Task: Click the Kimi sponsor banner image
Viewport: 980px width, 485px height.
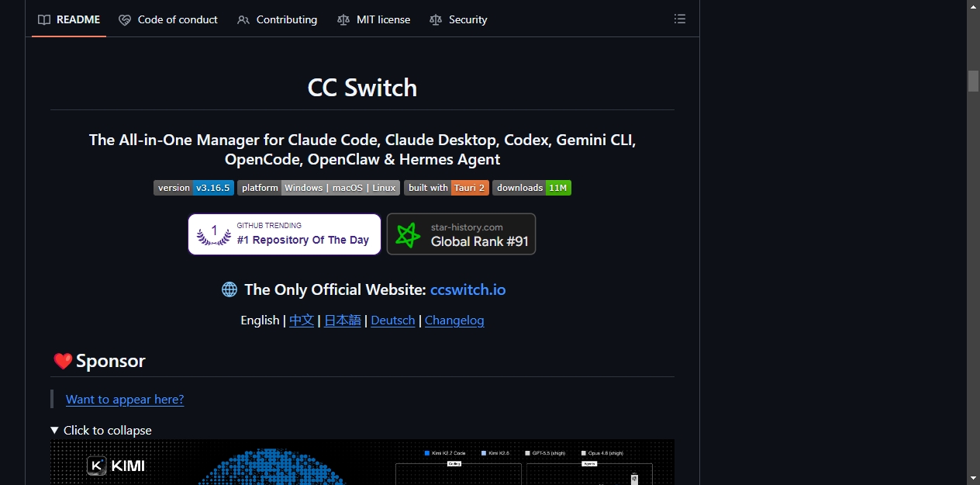Action: (362, 462)
